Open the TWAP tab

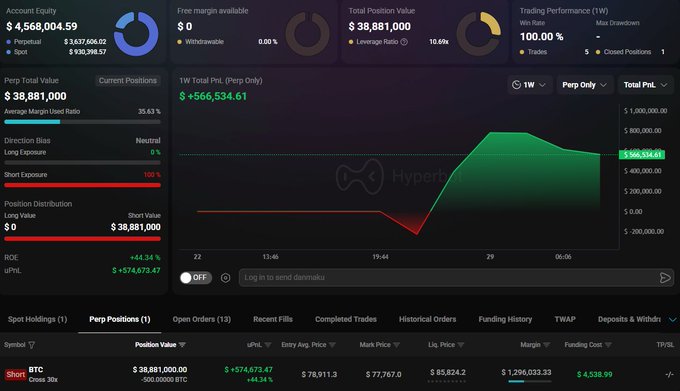click(565, 319)
